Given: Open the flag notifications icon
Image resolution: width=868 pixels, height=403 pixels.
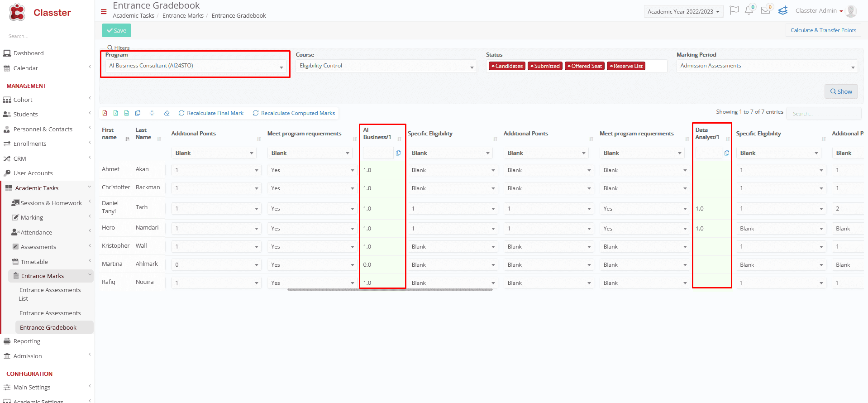Looking at the screenshot, I should (734, 10).
